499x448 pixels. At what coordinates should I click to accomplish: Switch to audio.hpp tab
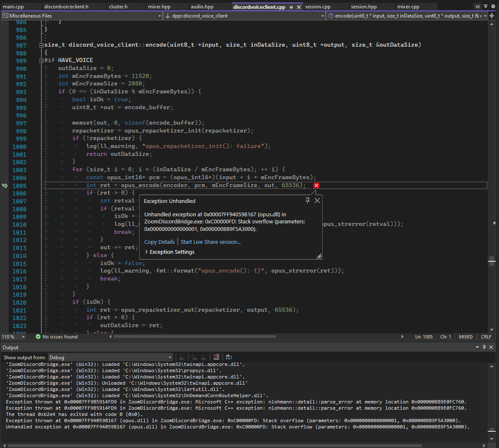click(x=202, y=7)
